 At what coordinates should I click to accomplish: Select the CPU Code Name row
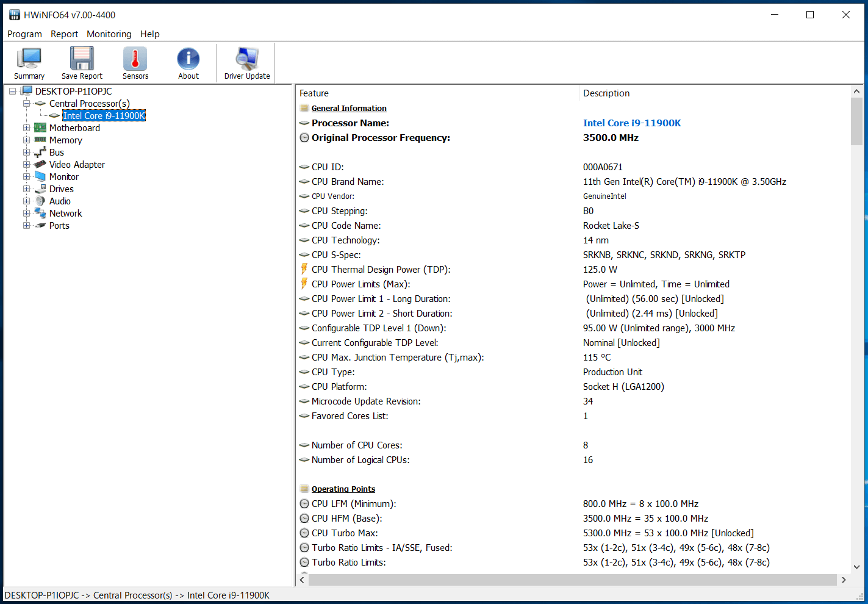click(x=573, y=225)
